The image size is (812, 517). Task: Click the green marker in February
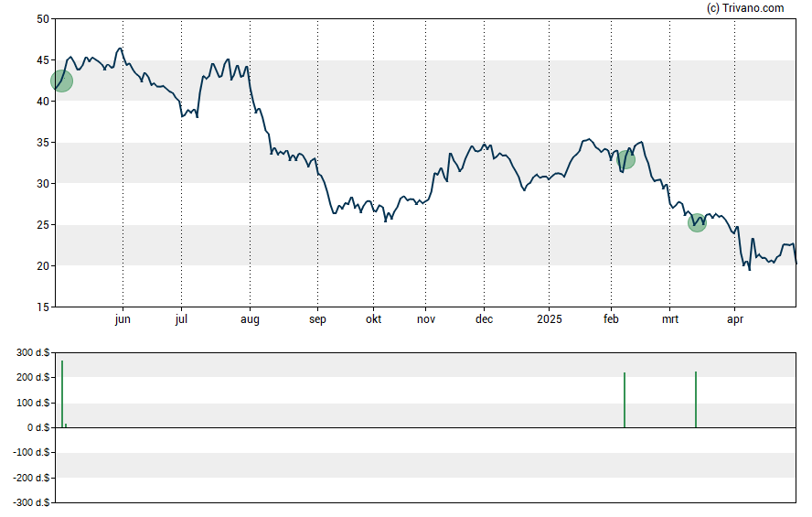coord(625,160)
